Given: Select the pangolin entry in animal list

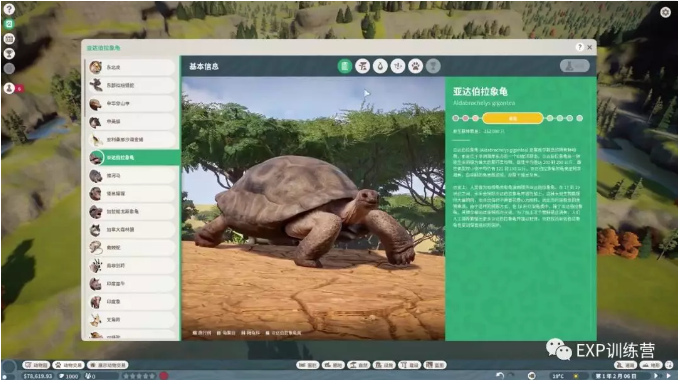Looking at the screenshot, I should tap(132, 104).
